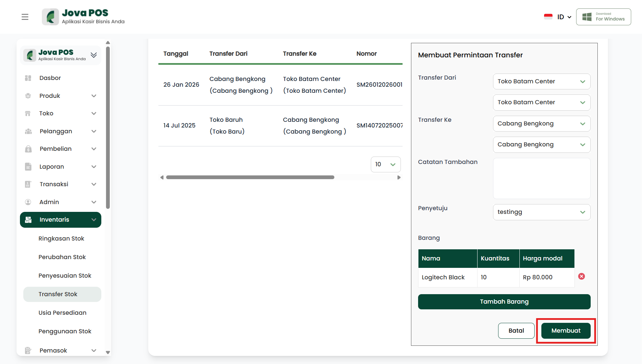
Task: Collapse sidebar with double chevron icon
Action: (94, 55)
